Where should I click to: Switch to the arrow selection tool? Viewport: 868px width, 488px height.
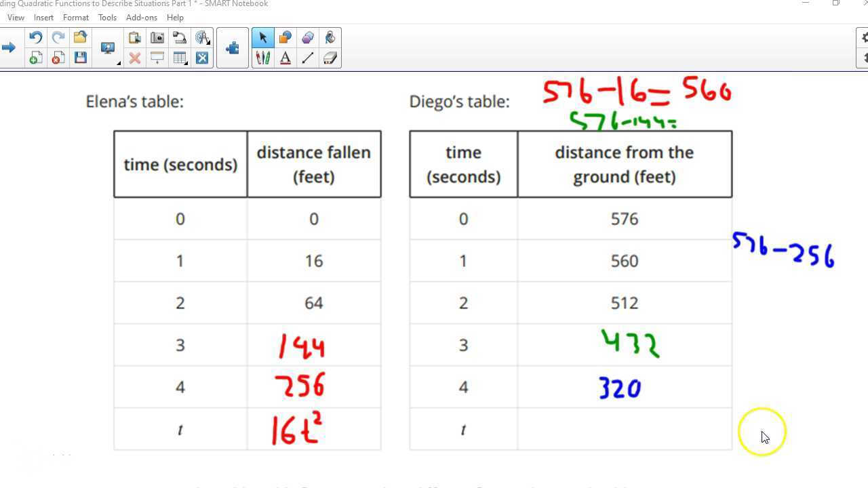tap(263, 38)
